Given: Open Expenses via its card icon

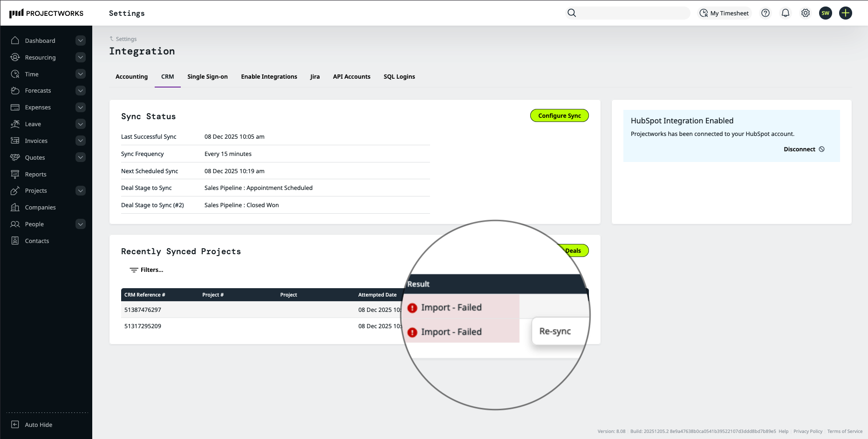Looking at the screenshot, I should pos(15,107).
